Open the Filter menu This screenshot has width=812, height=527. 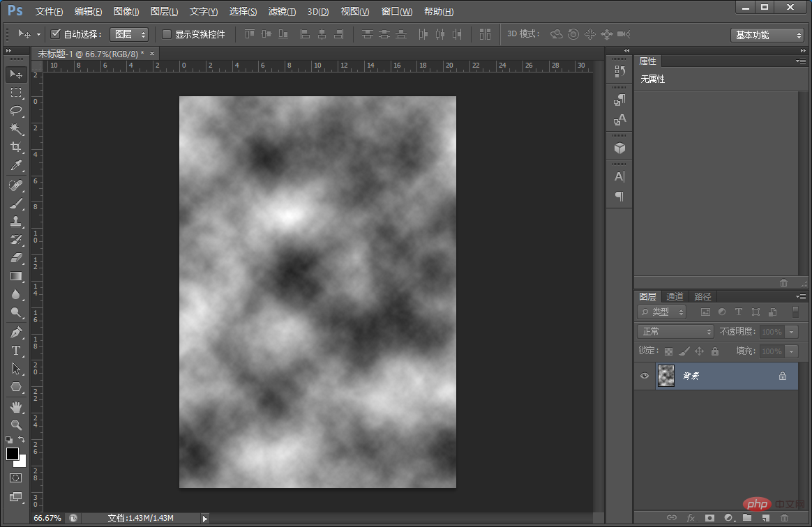click(x=283, y=11)
